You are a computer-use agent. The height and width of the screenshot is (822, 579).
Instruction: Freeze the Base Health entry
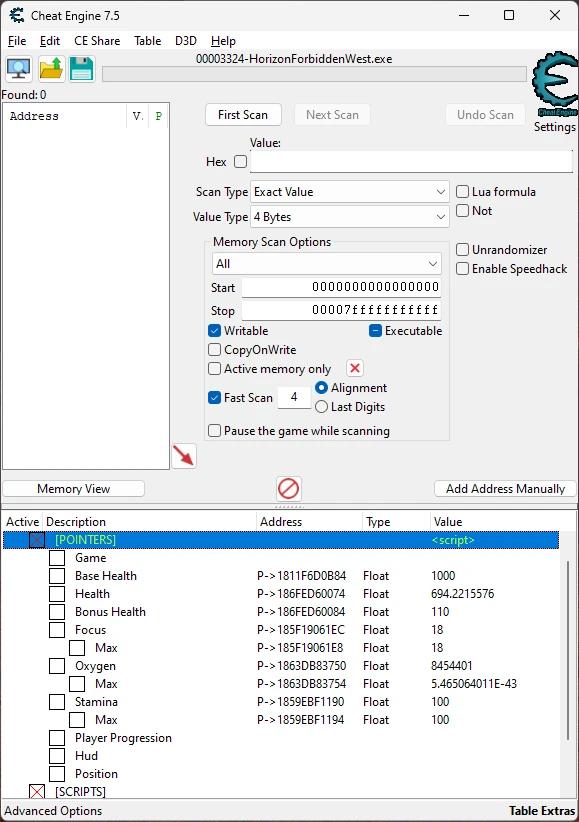click(x=57, y=576)
